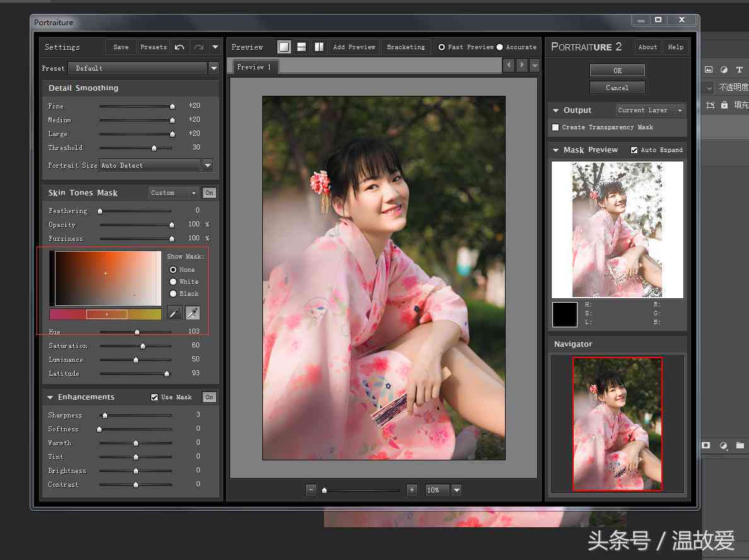
Task: Go to next preview tab arrow
Action: (521, 64)
